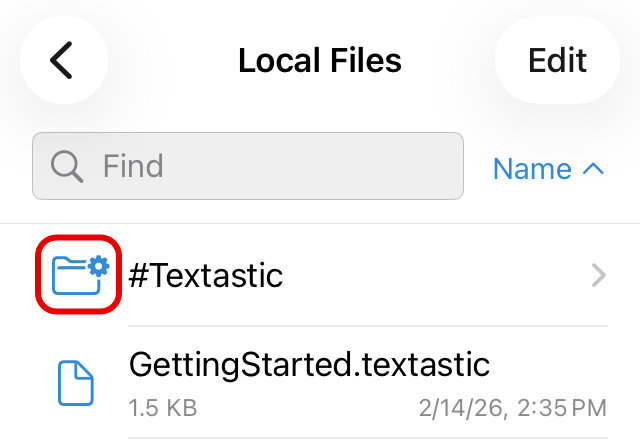This screenshot has width=640, height=448.
Task: Click the Local Files title
Action: coord(319,60)
